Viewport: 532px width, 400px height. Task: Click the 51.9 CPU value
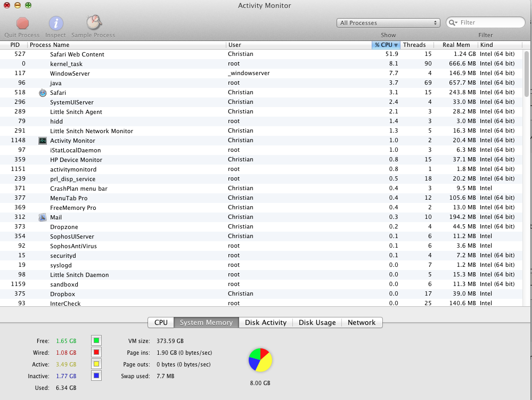392,54
